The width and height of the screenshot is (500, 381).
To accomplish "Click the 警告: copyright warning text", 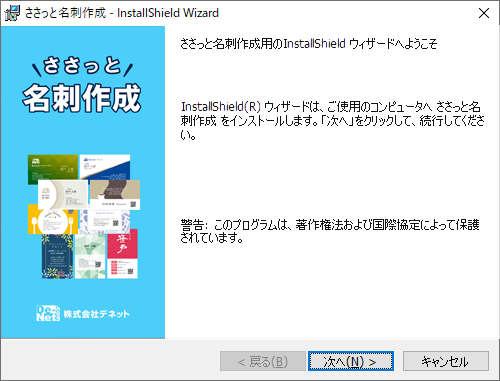I will (x=330, y=231).
